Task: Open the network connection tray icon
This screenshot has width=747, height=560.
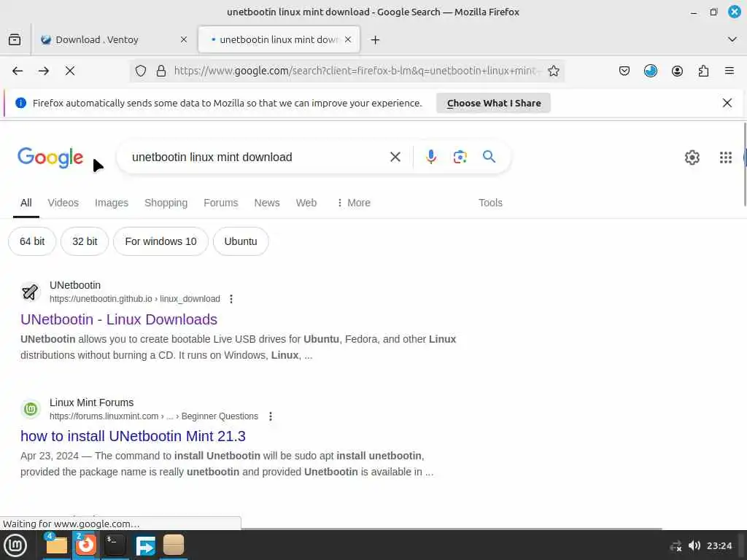Action: coord(676,545)
